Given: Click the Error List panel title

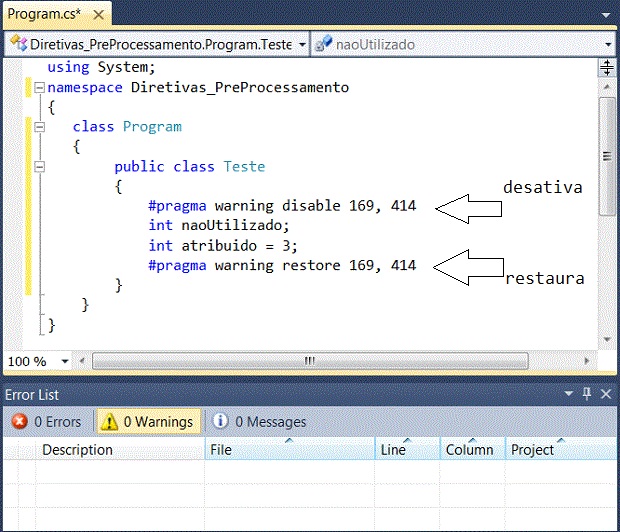Looking at the screenshot, I should [x=32, y=394].
